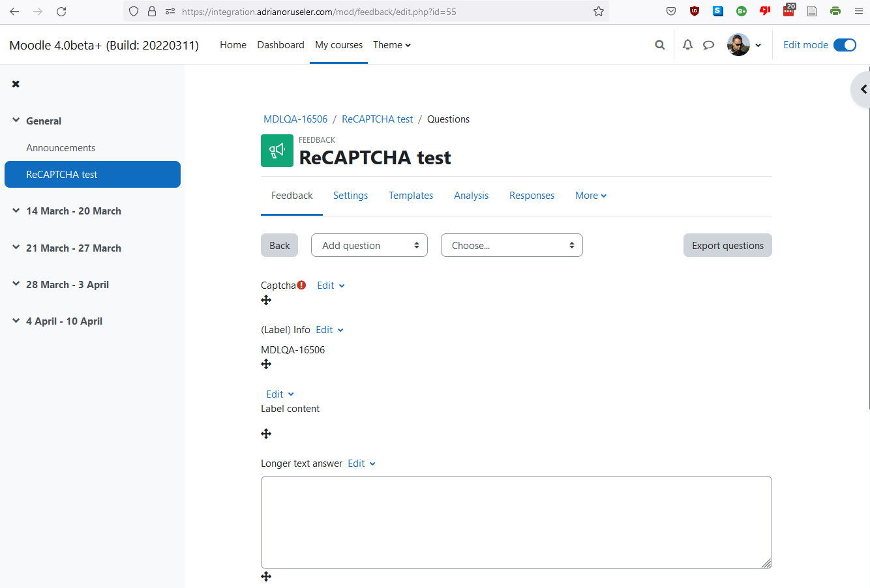Click the red extension icon with badge 20

(789, 10)
